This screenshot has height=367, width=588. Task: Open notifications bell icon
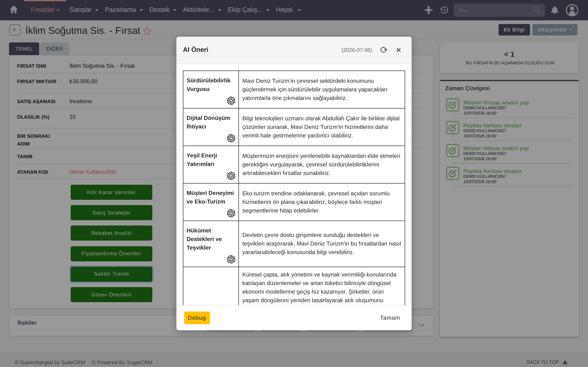coord(555,10)
